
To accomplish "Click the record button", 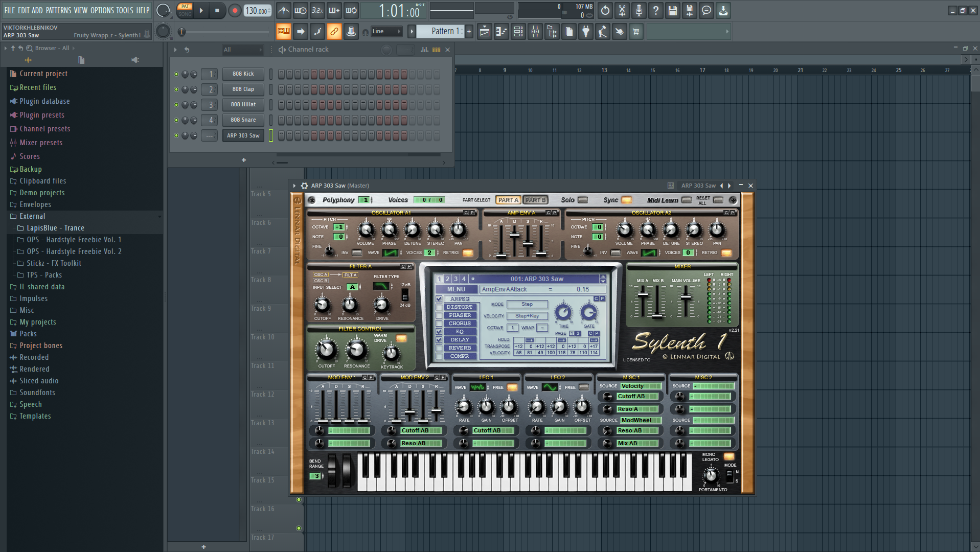I will coord(235,10).
